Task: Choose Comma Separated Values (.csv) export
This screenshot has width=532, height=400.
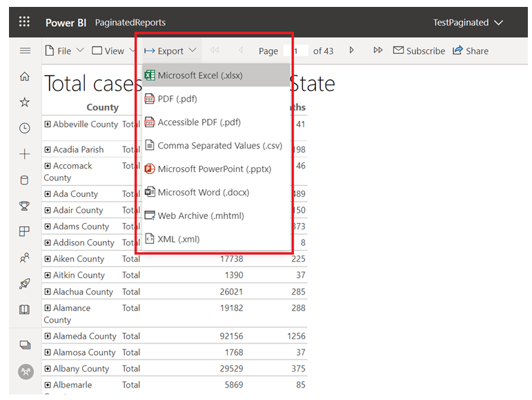Action: (216, 145)
